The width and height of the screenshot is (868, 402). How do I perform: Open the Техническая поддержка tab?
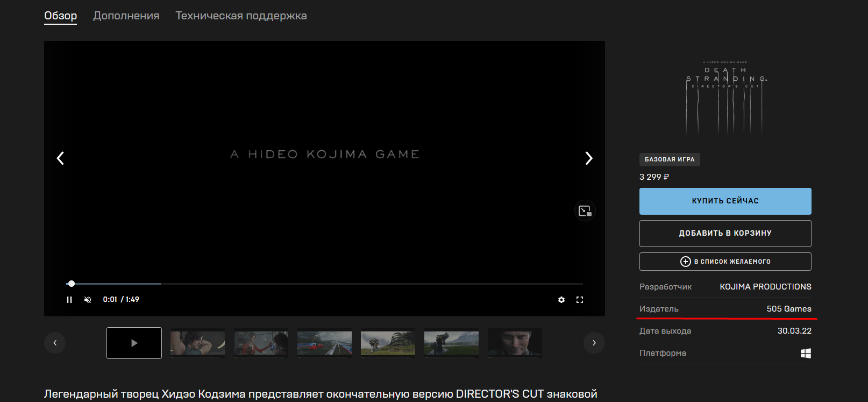pyautogui.click(x=241, y=16)
